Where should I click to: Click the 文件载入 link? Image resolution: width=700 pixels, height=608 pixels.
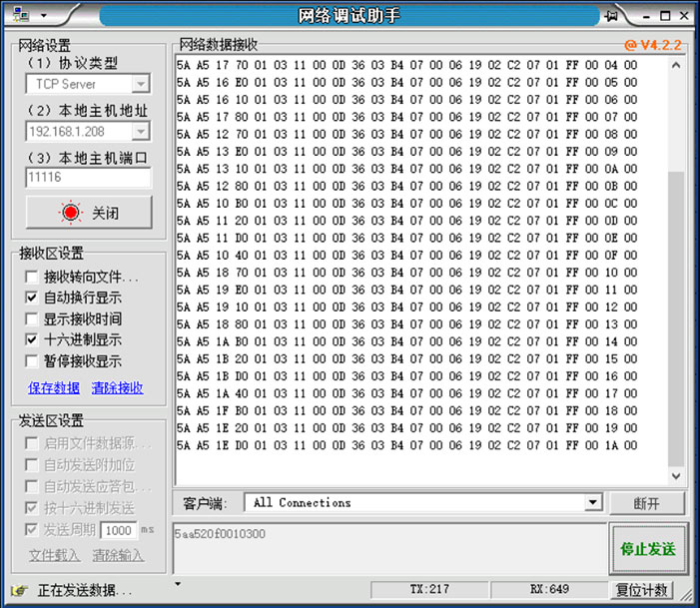55,555
